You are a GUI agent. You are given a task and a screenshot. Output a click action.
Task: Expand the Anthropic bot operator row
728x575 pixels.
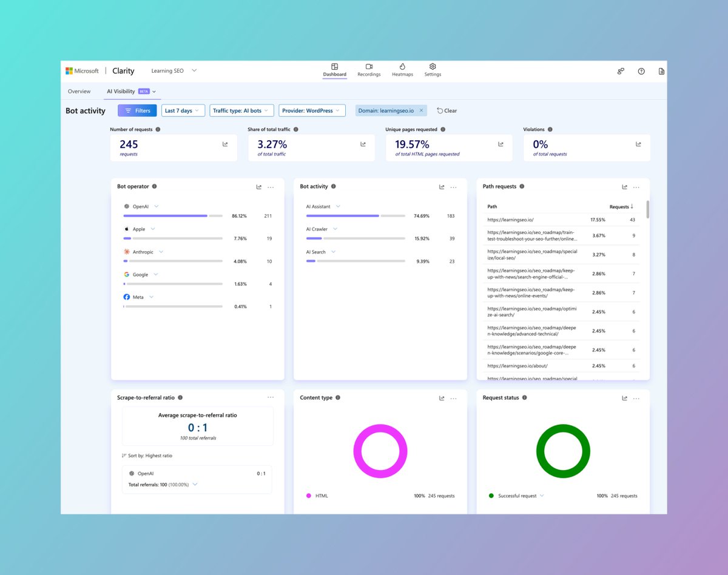pos(161,252)
